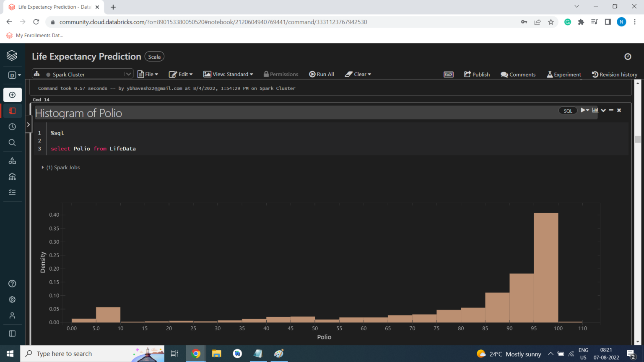Click the Create plus icon in sidebar
The width and height of the screenshot is (644, 362).
coord(12,95)
